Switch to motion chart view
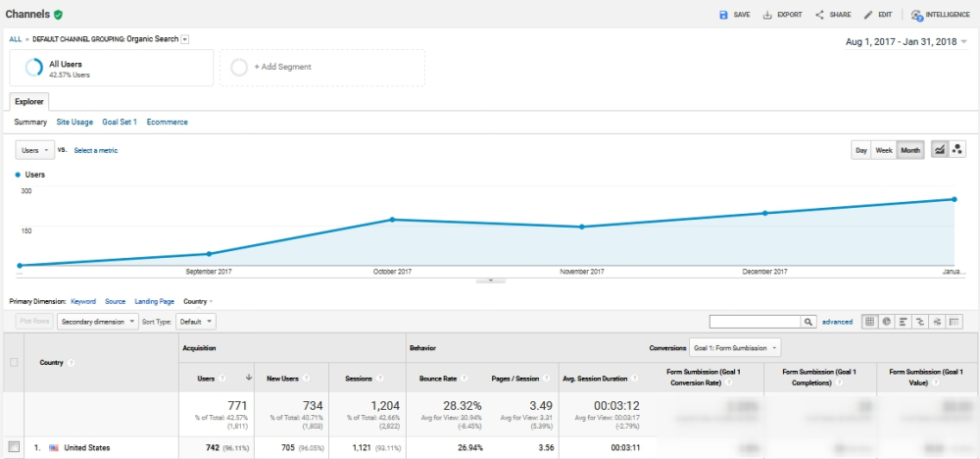 click(957, 149)
